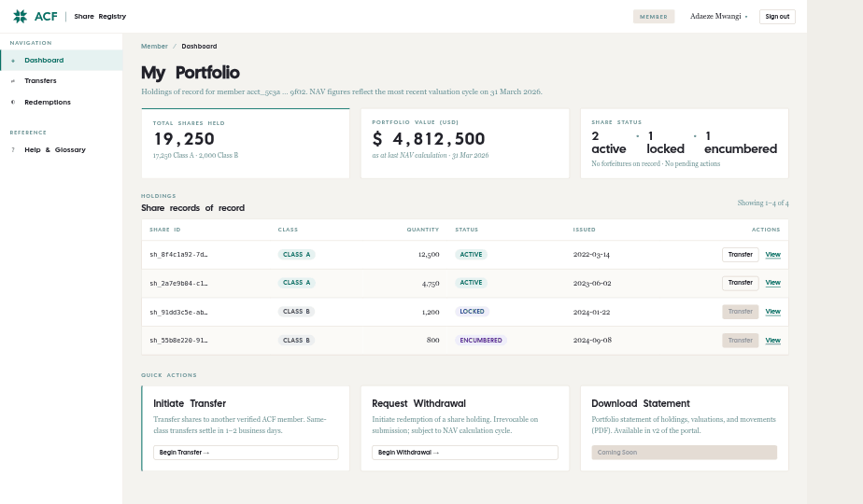Click the Share ID column header
Screen dimensions: 863x504
[x=165, y=230]
